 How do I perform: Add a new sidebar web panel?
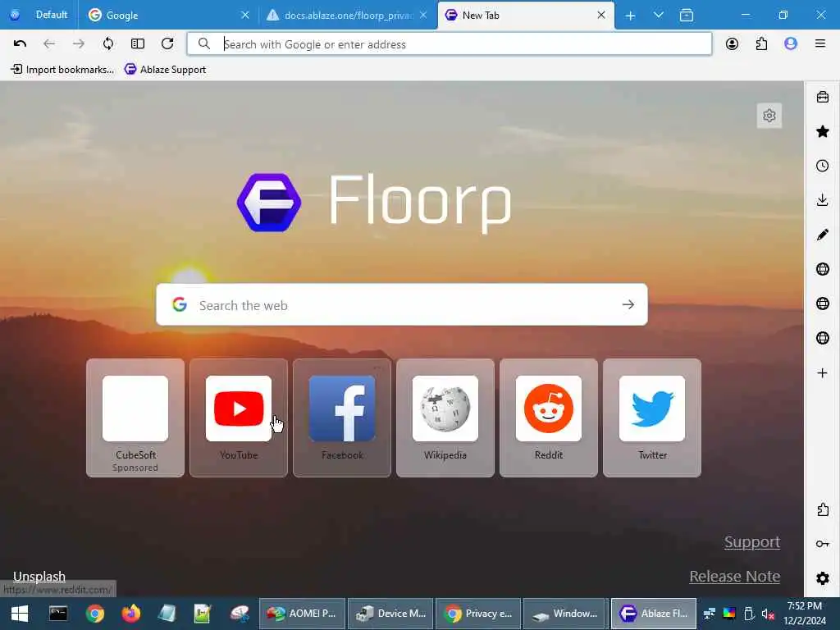click(822, 373)
